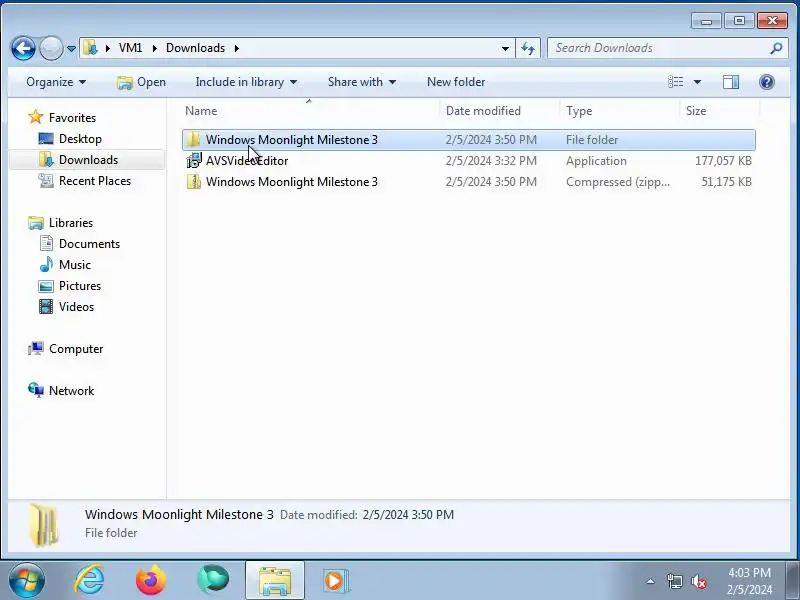
Task: Click the search magnifier icon
Action: point(777,48)
